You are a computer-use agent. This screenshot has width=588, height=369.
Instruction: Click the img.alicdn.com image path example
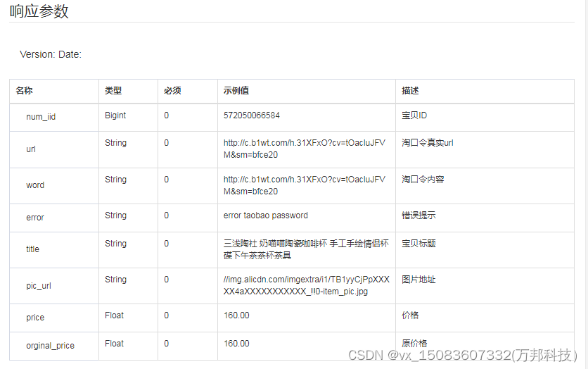[307, 286]
